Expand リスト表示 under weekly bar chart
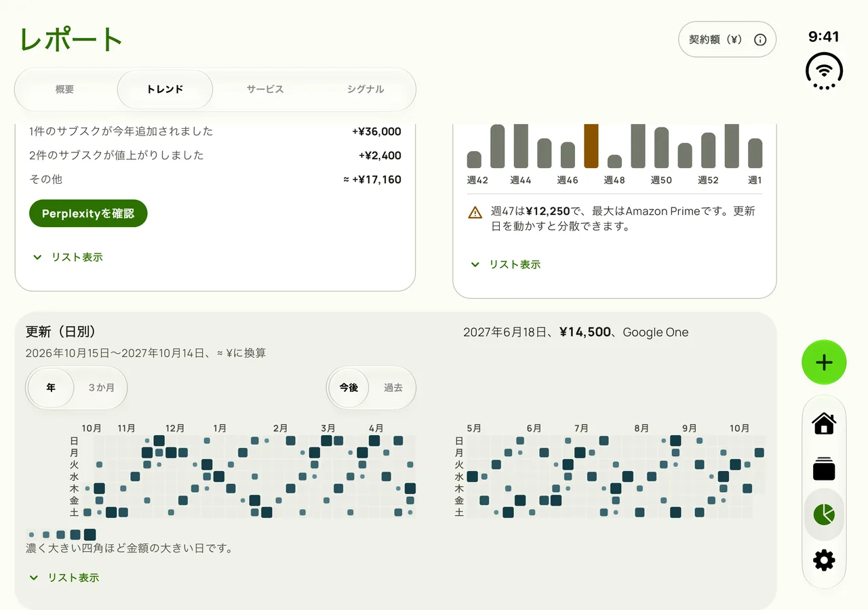The width and height of the screenshot is (868, 610). [x=506, y=265]
